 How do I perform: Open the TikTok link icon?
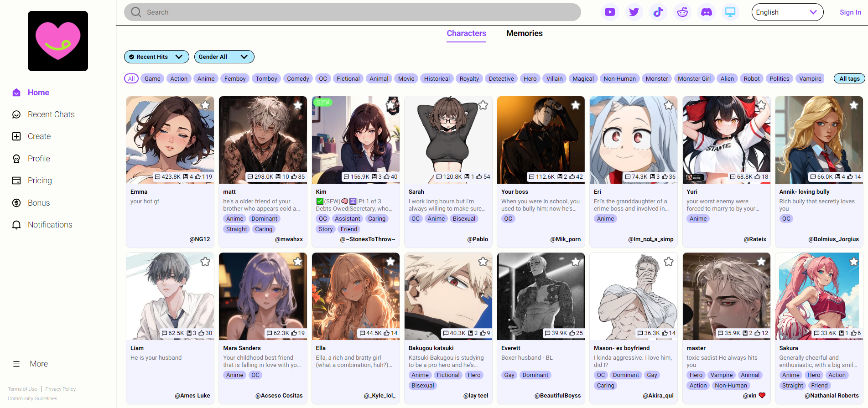(658, 12)
